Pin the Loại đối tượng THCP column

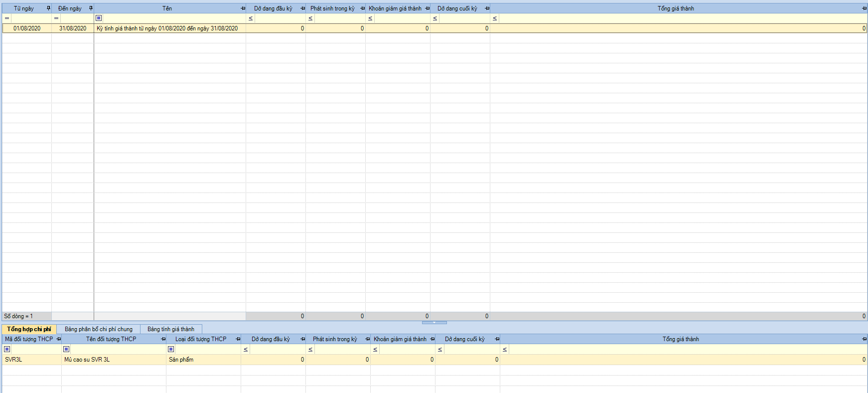(x=238, y=339)
